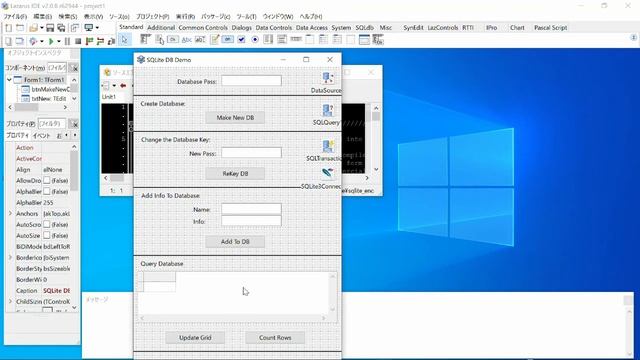This screenshot has height=360, width=640.
Task: Toggle the AllowDropFiles property checkbox
Action: coord(47,180)
